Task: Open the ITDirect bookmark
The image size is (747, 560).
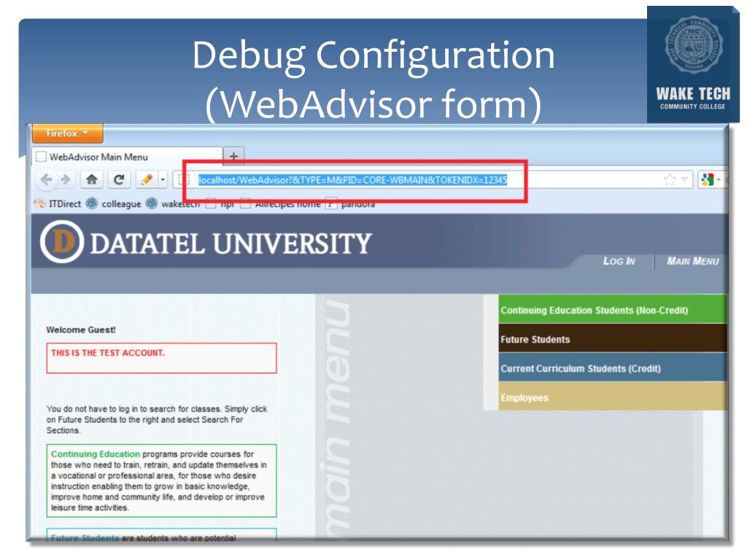Action: pos(58,204)
